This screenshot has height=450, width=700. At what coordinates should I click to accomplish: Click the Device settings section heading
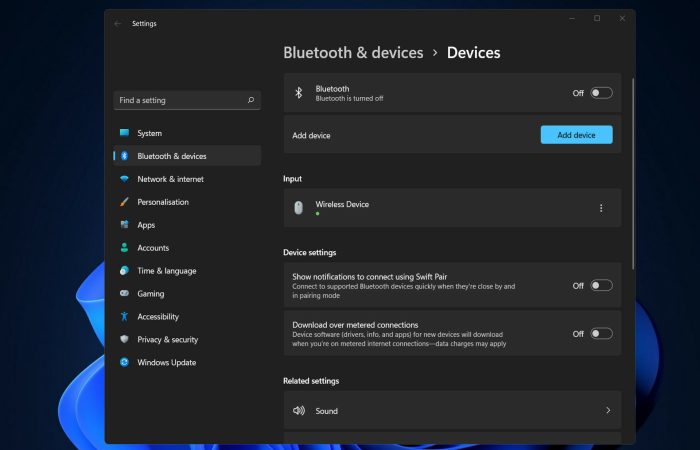(309, 252)
